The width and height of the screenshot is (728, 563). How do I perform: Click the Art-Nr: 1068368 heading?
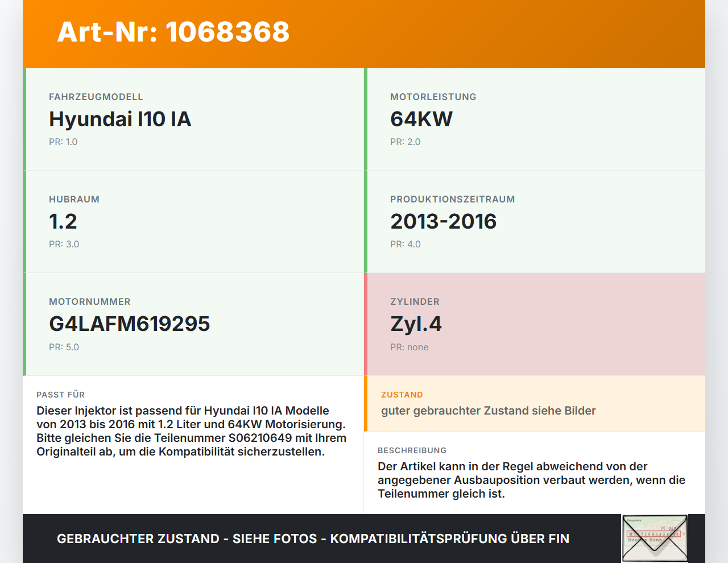pyautogui.click(x=173, y=32)
